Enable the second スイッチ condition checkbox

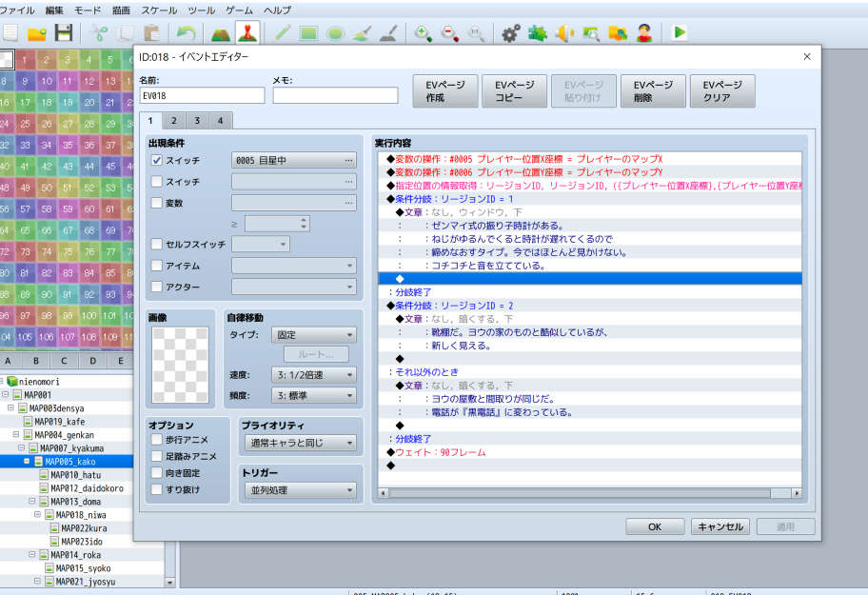tap(157, 182)
